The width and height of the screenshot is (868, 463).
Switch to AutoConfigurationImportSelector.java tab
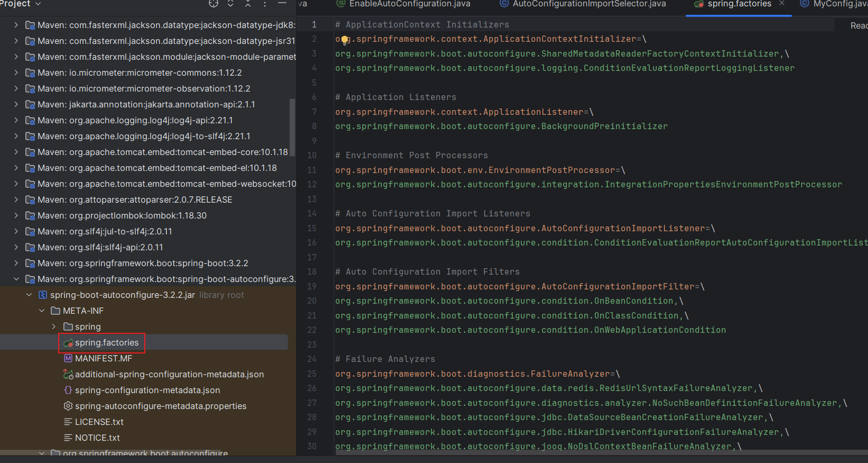tap(584, 4)
